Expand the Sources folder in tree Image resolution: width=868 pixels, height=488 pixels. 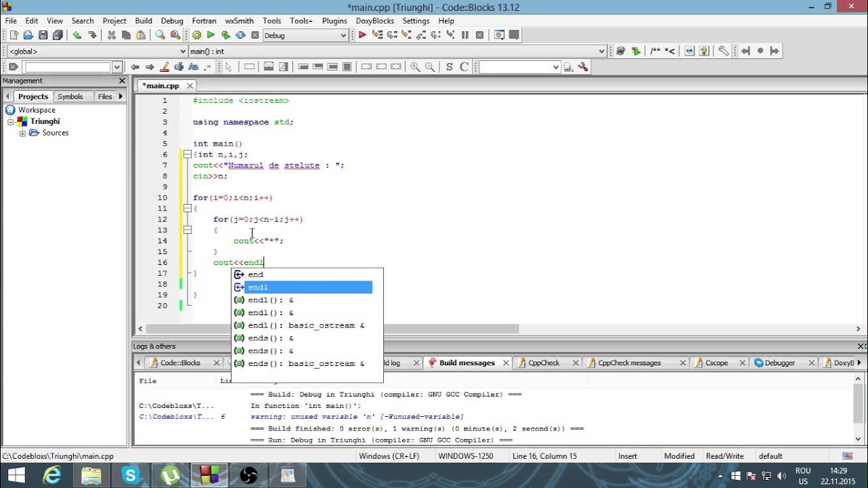click(22, 133)
